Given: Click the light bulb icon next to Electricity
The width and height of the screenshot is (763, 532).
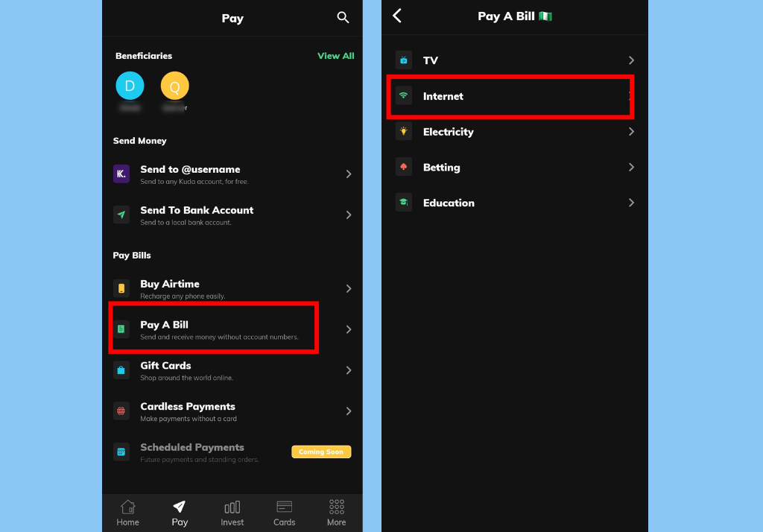Looking at the screenshot, I should tap(403, 131).
